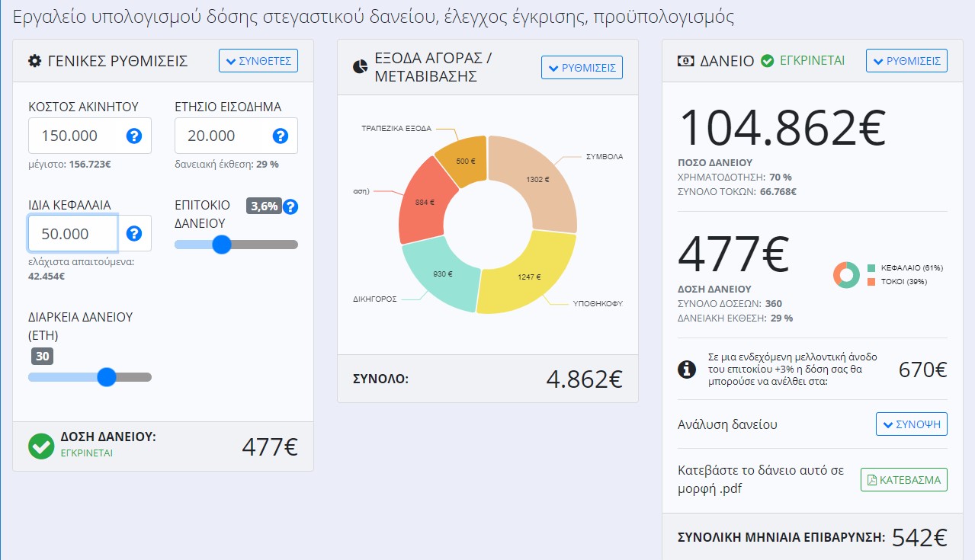Click pie chart icon beside ΕΞΟΔΑ ΑΓΟΡΑΣ header

[x=361, y=67]
